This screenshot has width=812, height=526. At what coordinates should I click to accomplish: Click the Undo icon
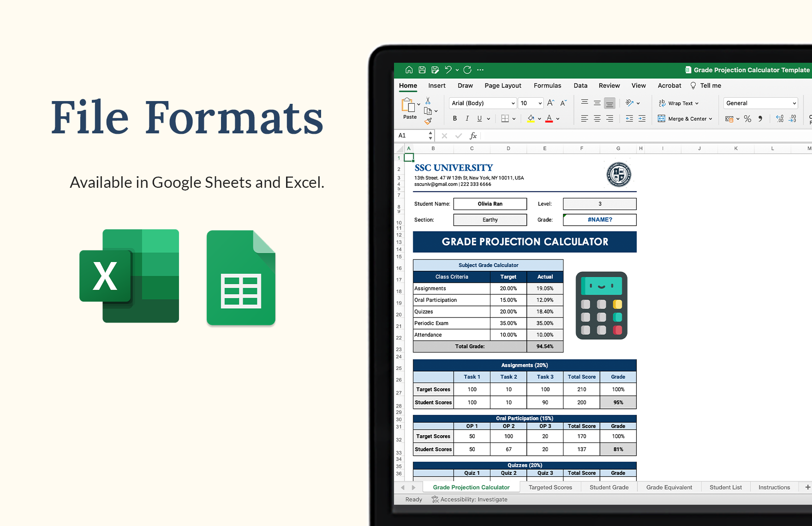tap(448, 69)
